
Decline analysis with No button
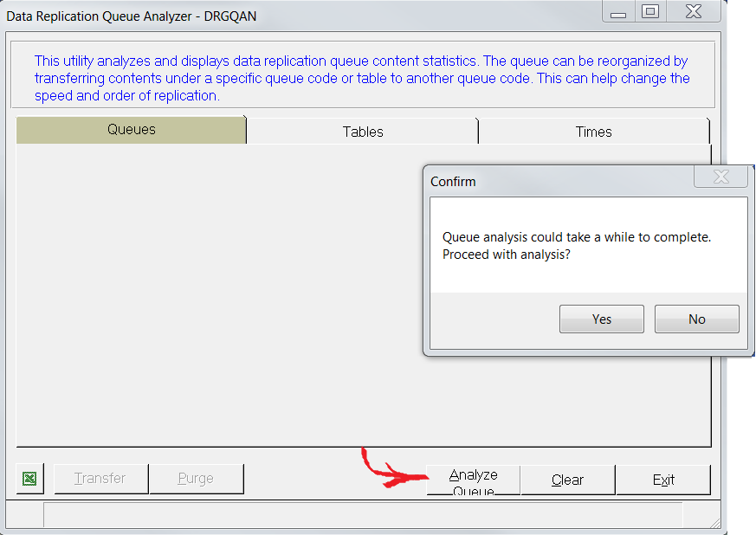697,319
